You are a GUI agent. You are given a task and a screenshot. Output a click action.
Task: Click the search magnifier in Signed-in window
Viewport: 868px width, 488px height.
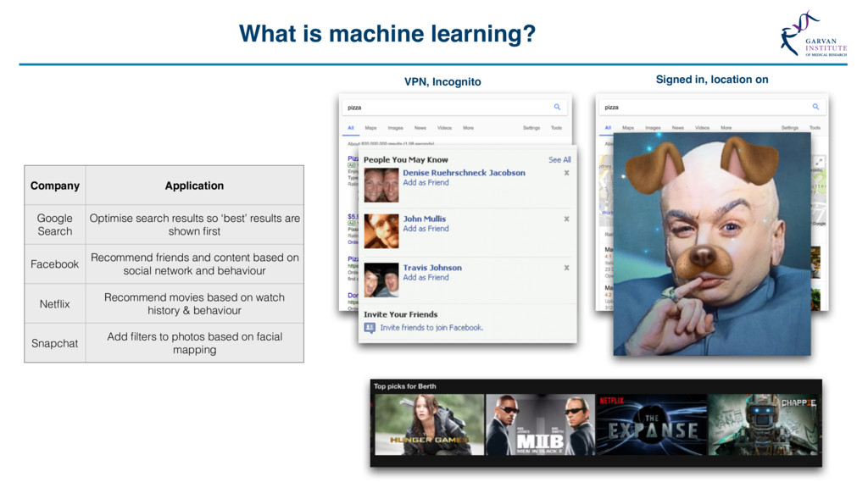815,106
